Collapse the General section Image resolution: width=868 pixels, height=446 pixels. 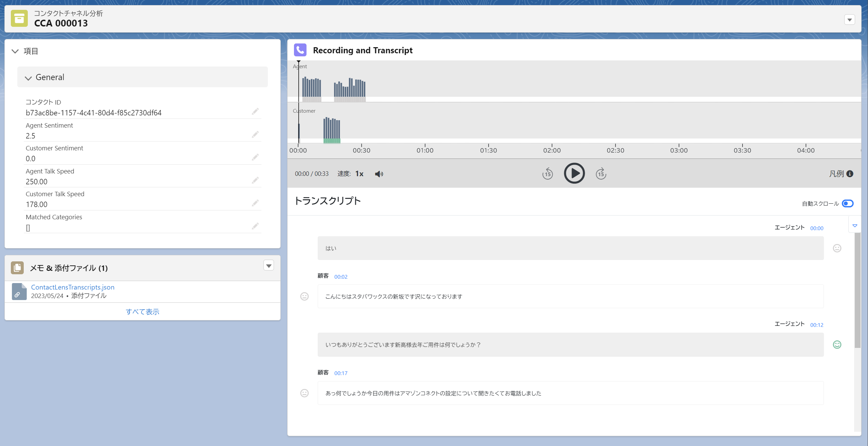[28, 78]
